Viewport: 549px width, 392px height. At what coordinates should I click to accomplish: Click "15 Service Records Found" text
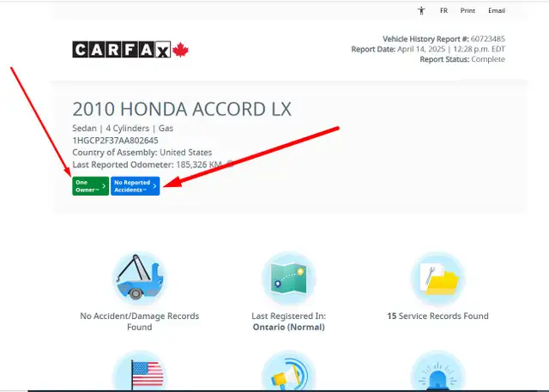[x=437, y=316]
